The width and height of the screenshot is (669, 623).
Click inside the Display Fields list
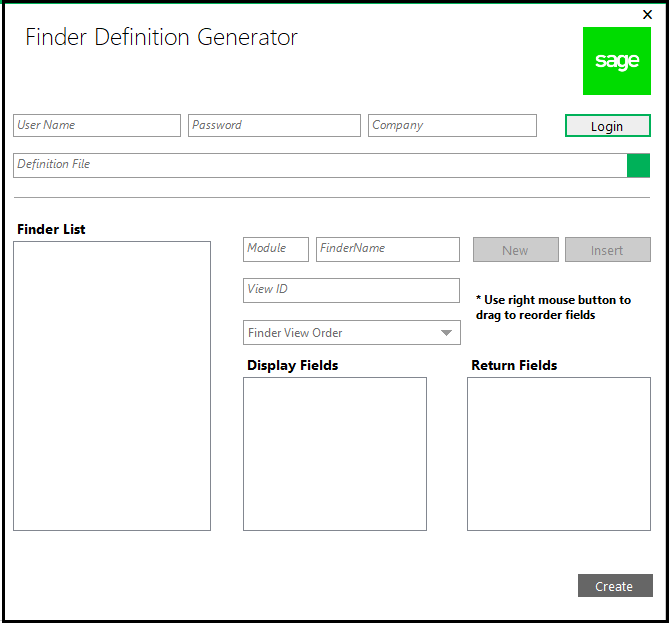click(x=335, y=454)
